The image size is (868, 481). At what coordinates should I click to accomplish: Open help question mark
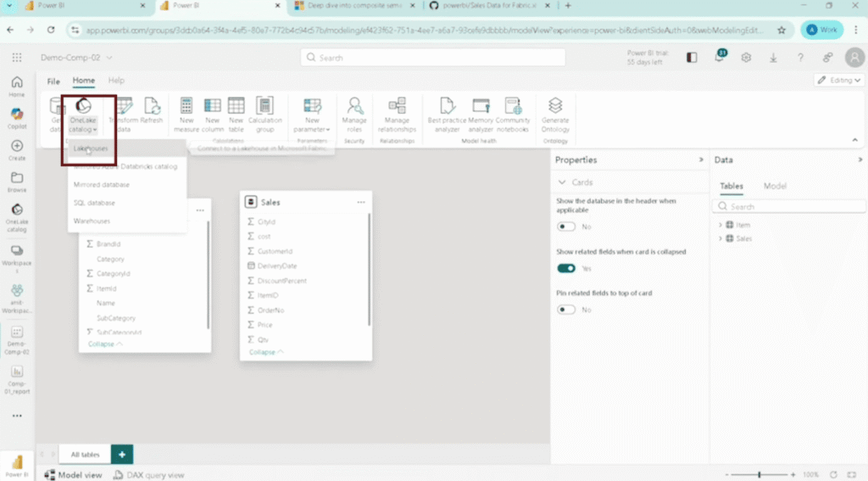tap(800, 58)
